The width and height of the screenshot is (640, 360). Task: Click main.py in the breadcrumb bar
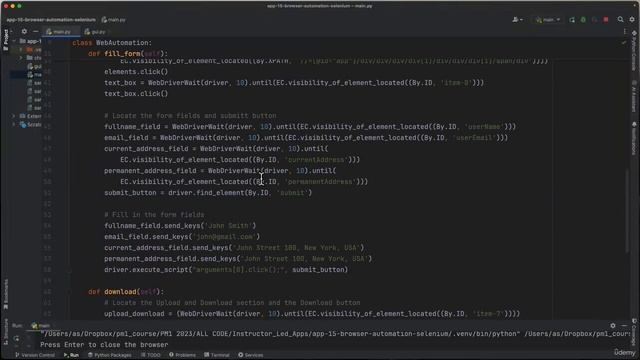(113, 20)
